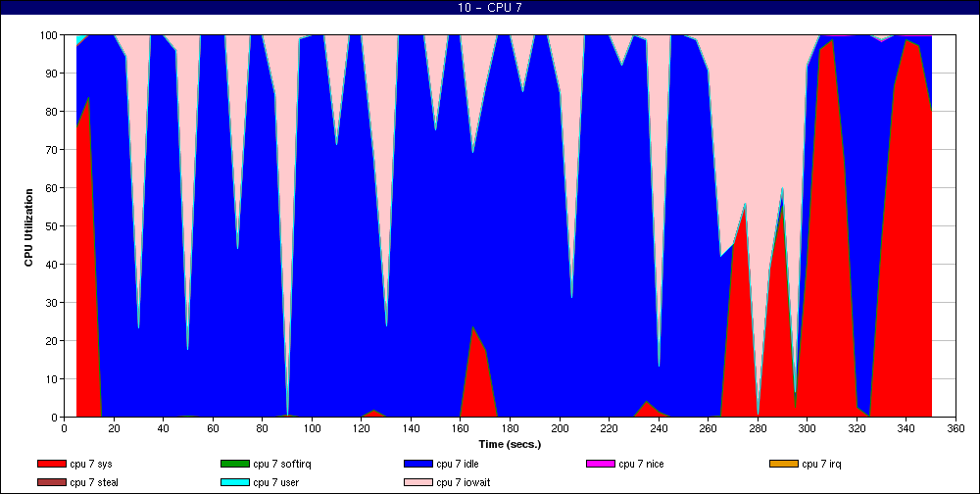Click the 90 label on the y-axis
Image resolution: width=980 pixels, height=494 pixels.
point(53,74)
